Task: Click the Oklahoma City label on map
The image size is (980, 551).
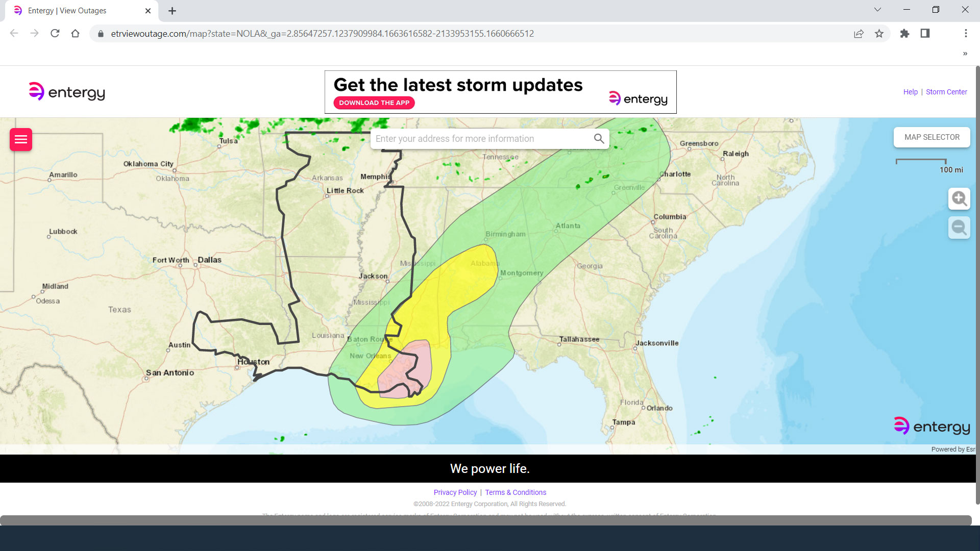Action: 149,164
